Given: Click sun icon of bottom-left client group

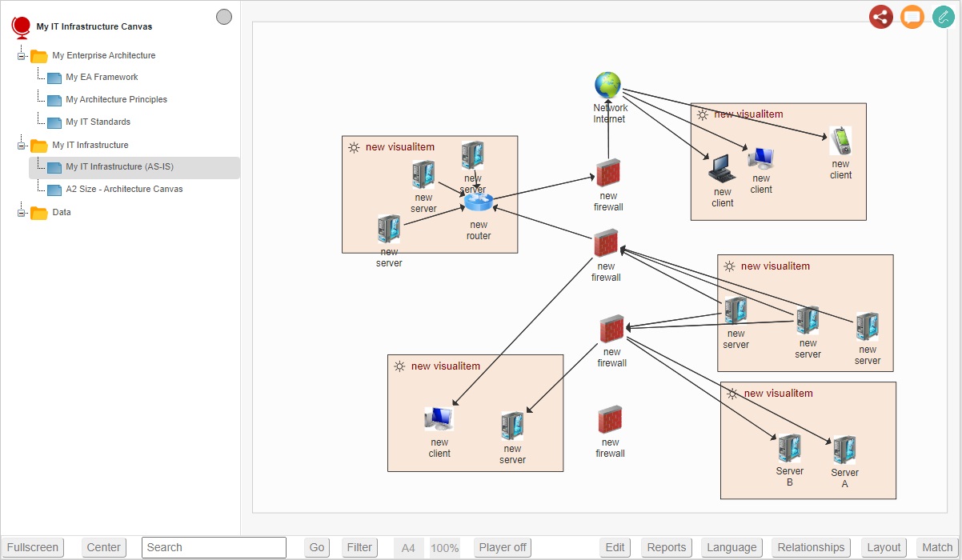Looking at the screenshot, I should click(399, 366).
